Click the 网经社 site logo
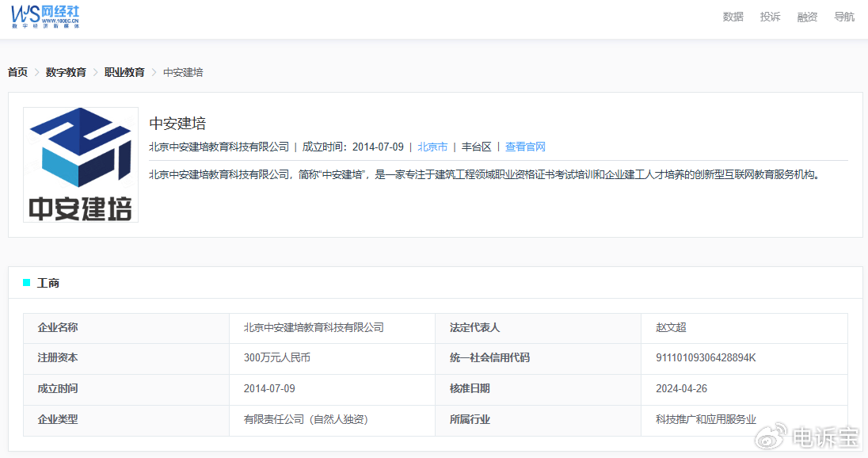The height and width of the screenshot is (458, 868). click(x=45, y=17)
